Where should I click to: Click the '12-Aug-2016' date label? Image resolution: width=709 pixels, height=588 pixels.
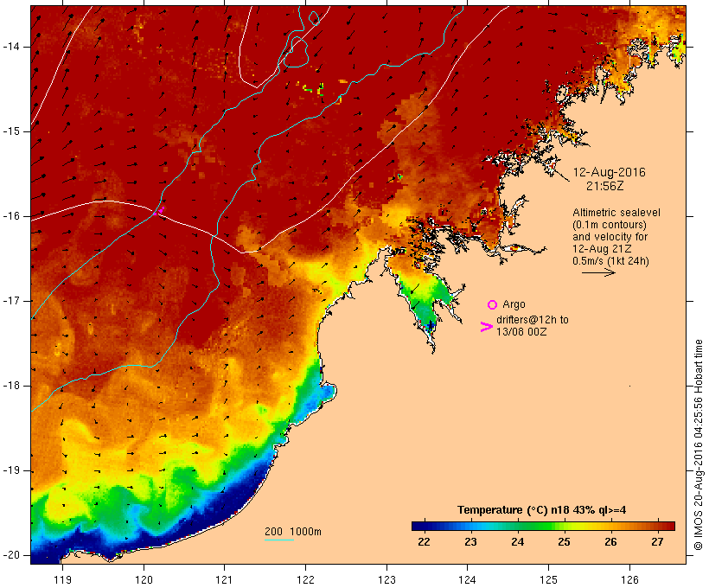pyautogui.click(x=609, y=172)
